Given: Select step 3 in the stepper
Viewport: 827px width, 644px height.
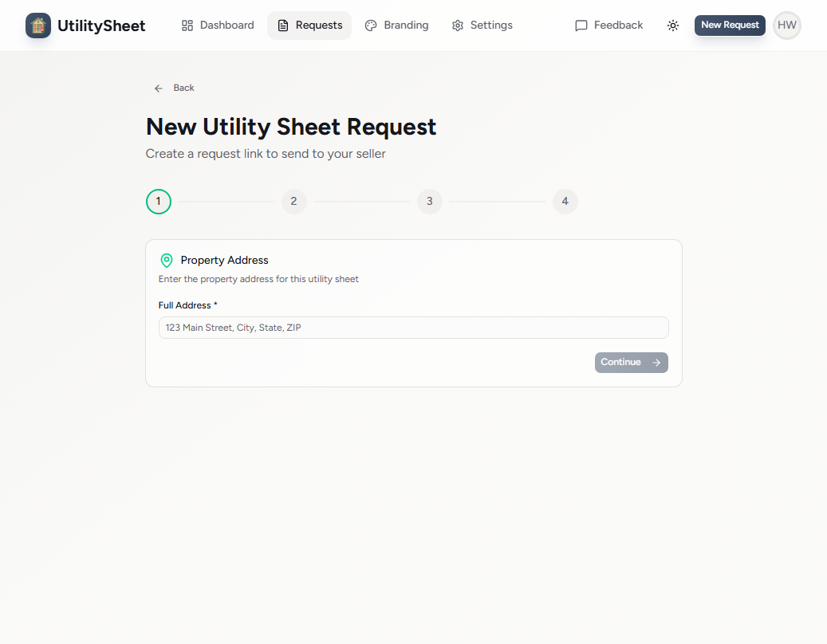Looking at the screenshot, I should 429,201.
